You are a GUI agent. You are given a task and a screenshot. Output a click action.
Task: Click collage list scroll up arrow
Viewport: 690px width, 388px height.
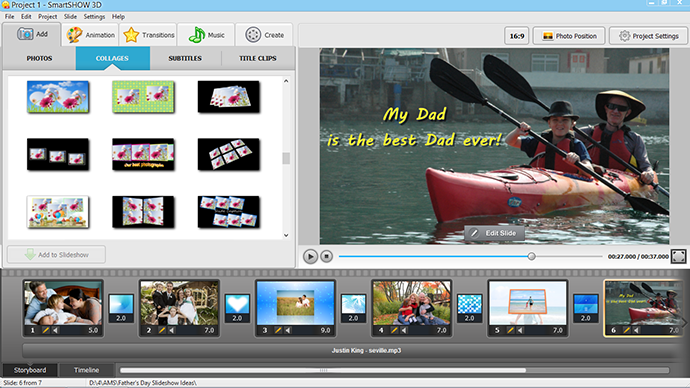286,81
